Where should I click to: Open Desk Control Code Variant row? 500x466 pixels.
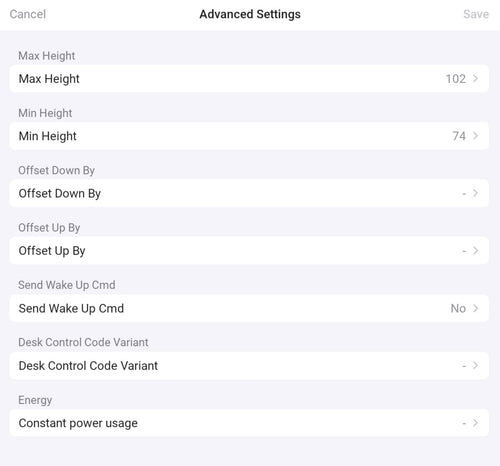249,366
